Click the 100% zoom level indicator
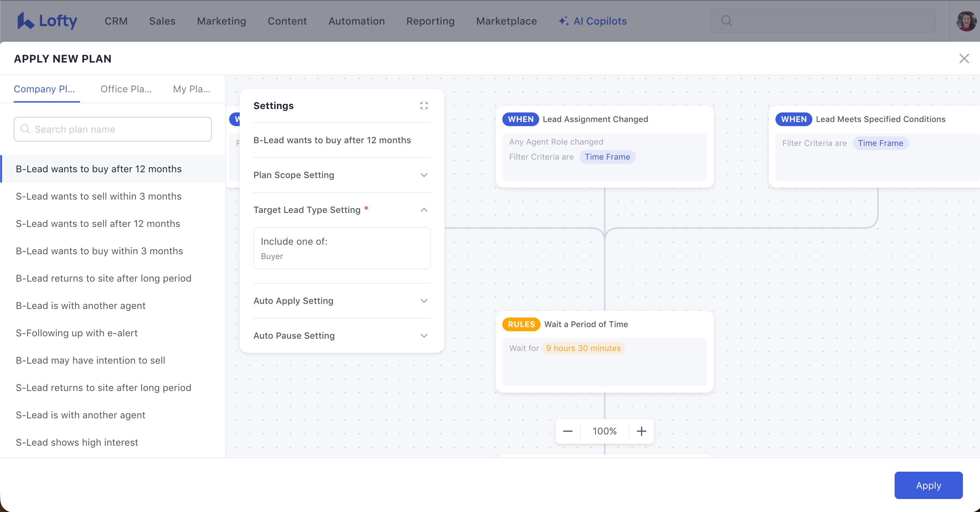Screen dimensions: 980x512 point(604,431)
